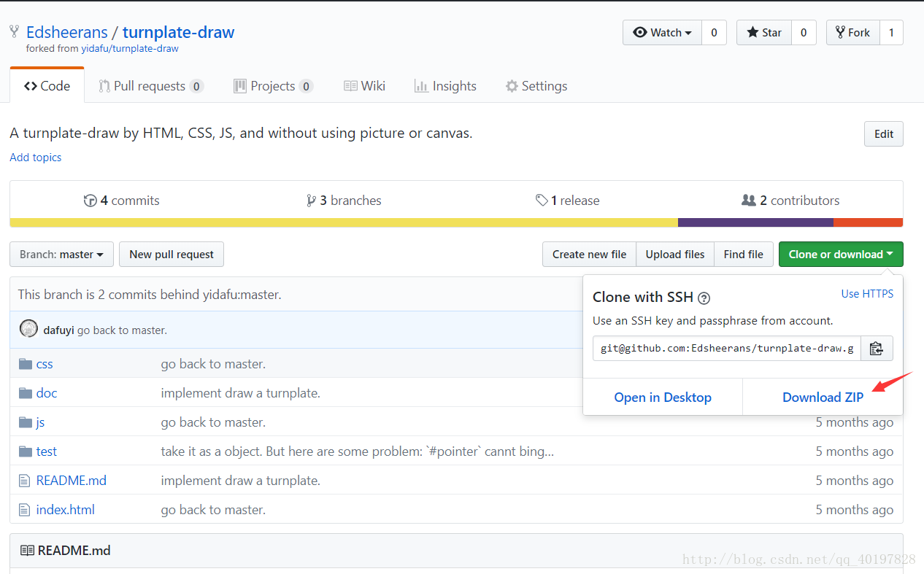This screenshot has width=924, height=574.
Task: Open the Wiki tab
Action: (x=364, y=86)
